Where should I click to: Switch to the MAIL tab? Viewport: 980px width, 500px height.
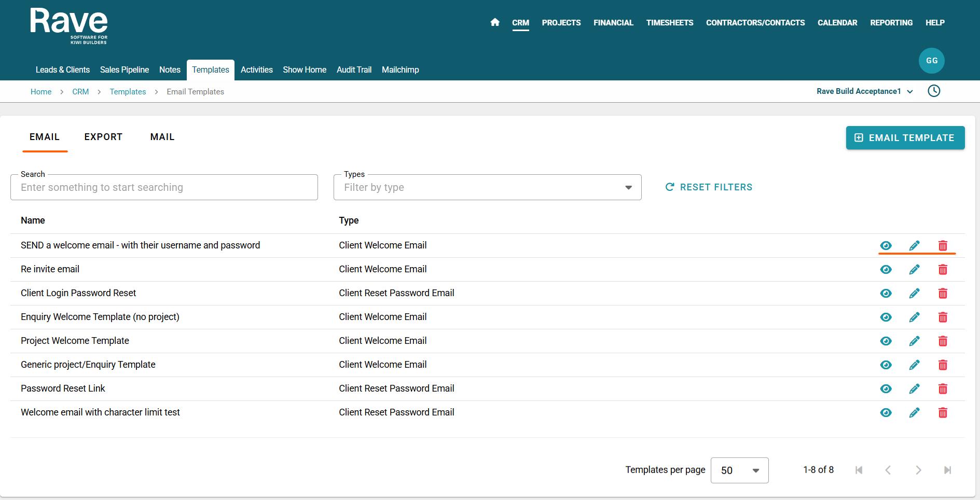click(x=162, y=137)
